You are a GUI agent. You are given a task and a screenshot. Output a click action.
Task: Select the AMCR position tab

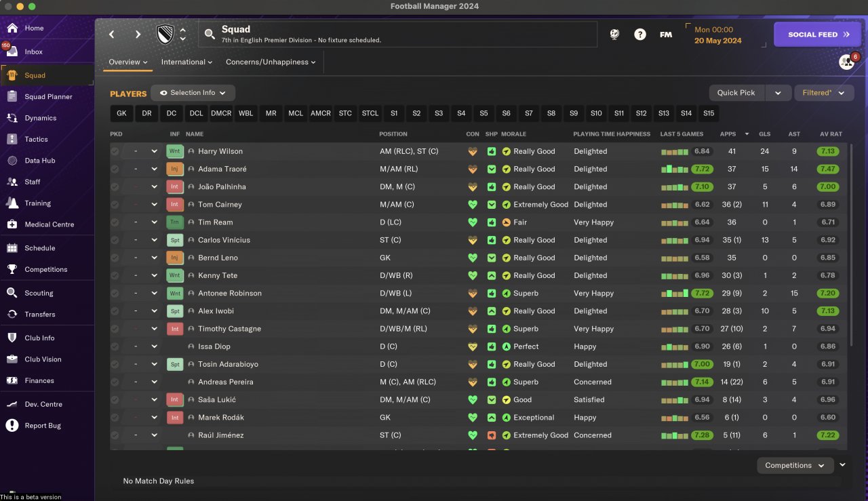(x=321, y=113)
